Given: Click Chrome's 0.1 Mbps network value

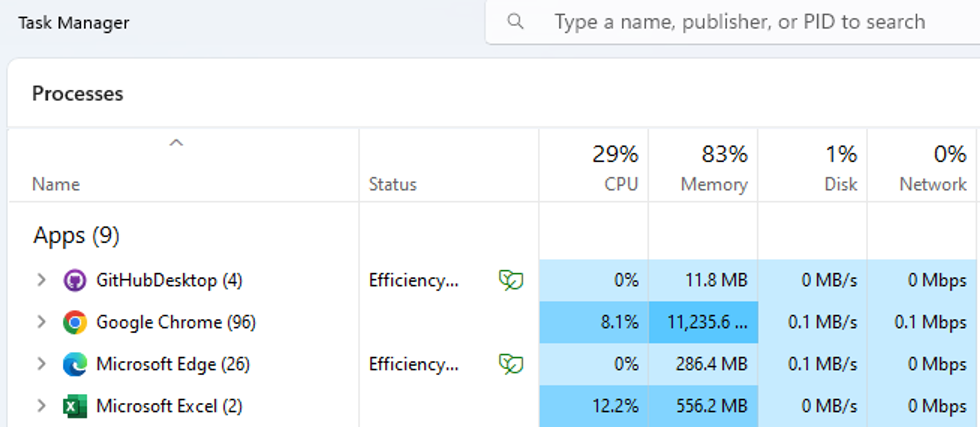Looking at the screenshot, I should tap(930, 322).
